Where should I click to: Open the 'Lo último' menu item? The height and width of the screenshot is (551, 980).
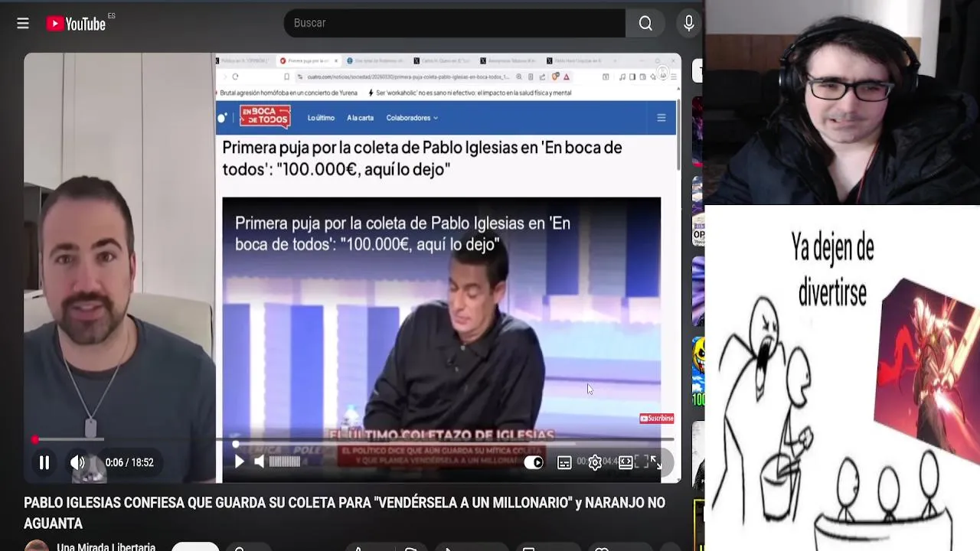(x=321, y=118)
